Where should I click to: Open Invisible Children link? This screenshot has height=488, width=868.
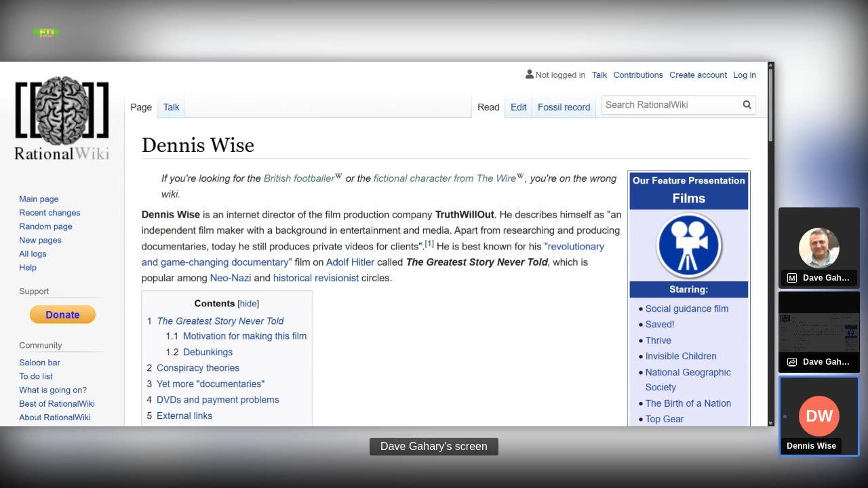click(x=681, y=357)
